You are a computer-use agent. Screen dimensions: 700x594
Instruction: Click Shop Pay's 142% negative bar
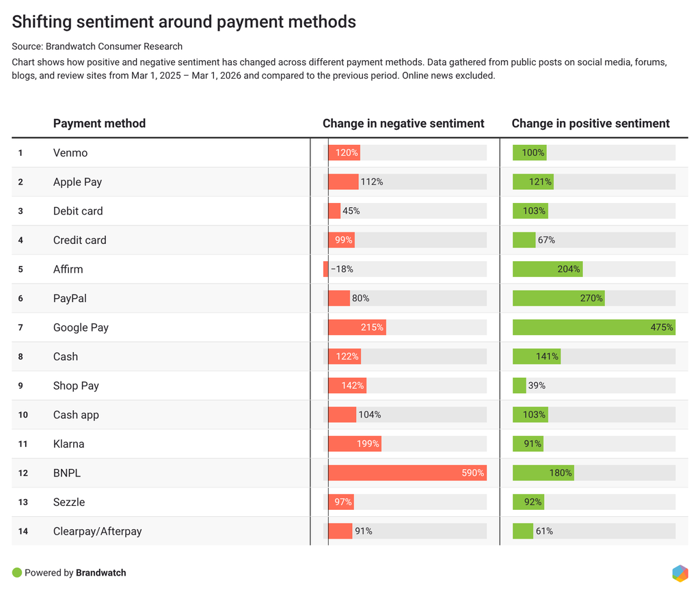[347, 386]
